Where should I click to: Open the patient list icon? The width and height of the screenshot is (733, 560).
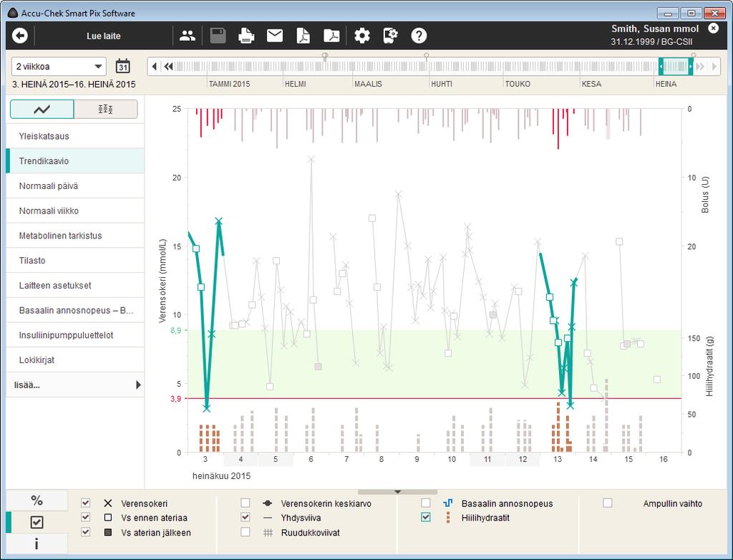click(x=188, y=36)
